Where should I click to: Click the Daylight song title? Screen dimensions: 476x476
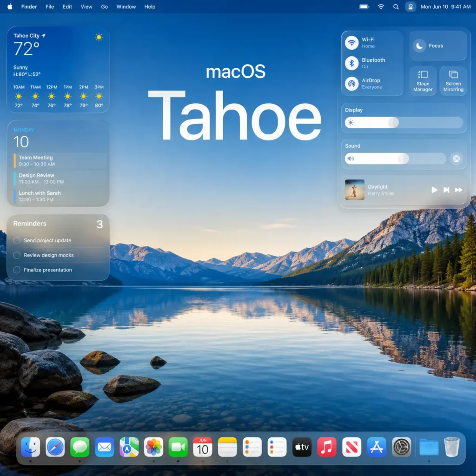click(377, 187)
